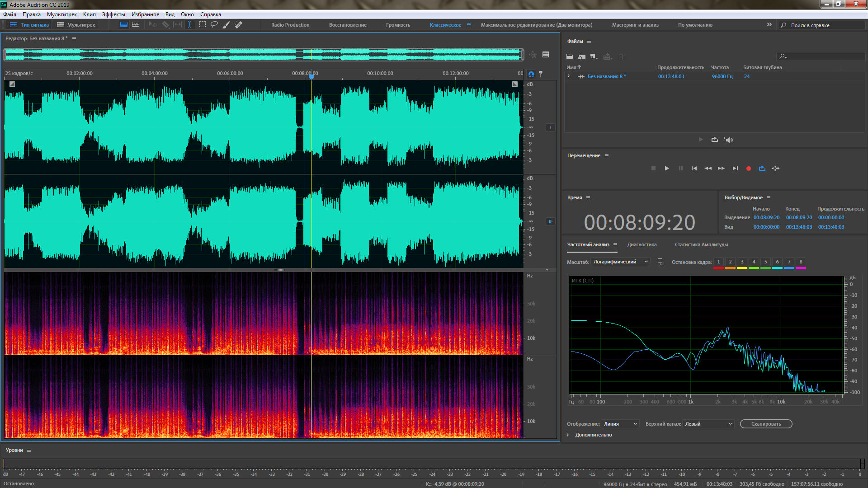
Task: Open the Масштаб Логарифмический dropdown
Action: pos(620,262)
